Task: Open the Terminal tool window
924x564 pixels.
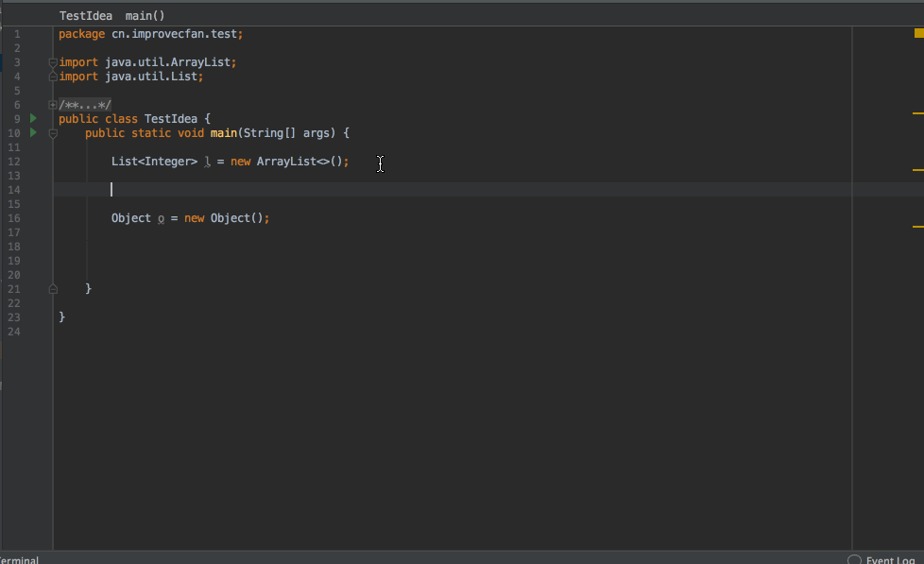Action: point(19,559)
